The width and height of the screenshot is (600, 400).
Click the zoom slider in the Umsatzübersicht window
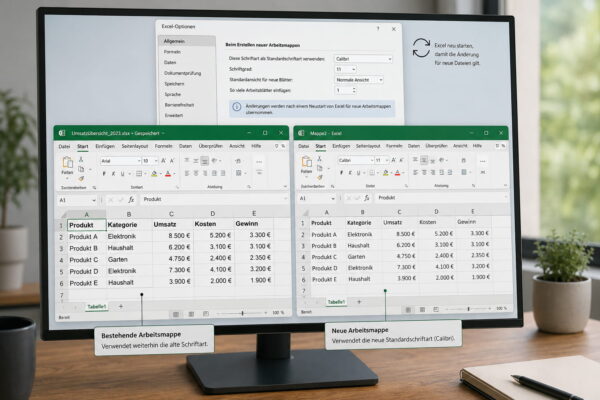click(242, 313)
